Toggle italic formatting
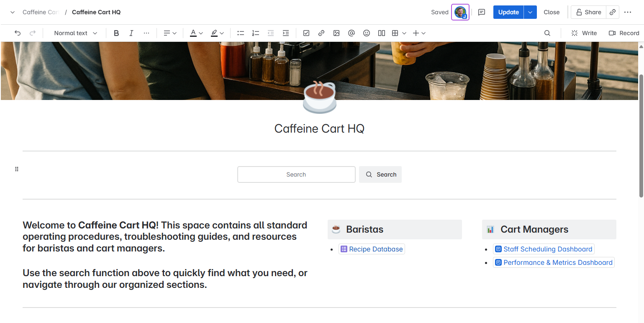This screenshot has width=644, height=323. tap(131, 33)
